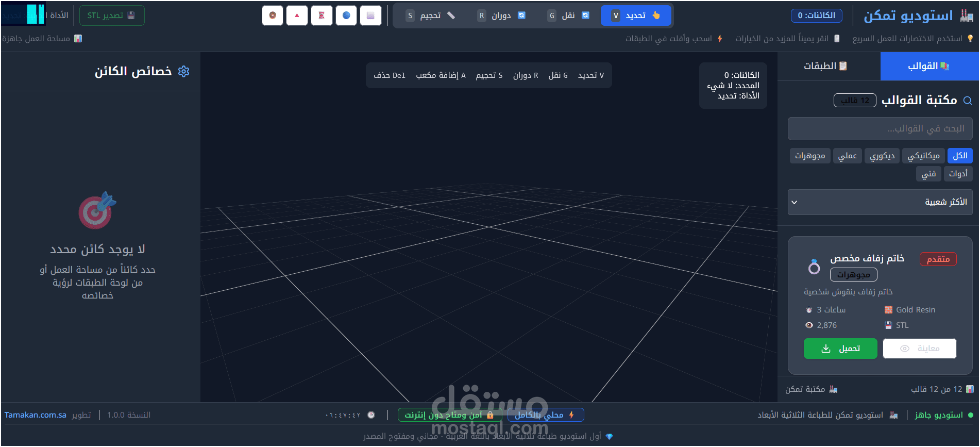Click the خاتم زفاف مخصص template title
Image resolution: width=980 pixels, height=447 pixels.
867,258
